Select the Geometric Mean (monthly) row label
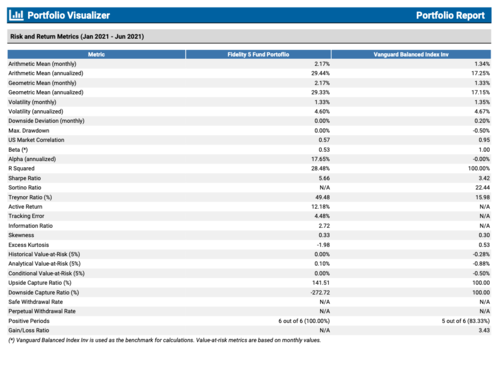 (42, 83)
